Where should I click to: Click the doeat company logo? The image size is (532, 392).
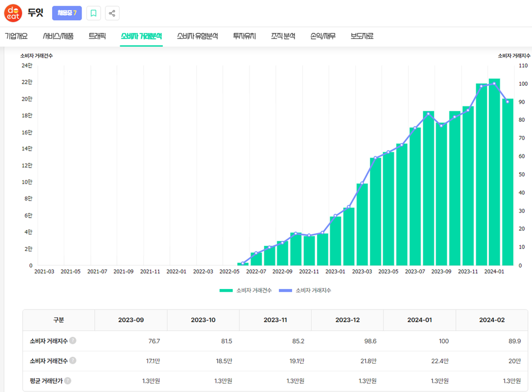tap(13, 13)
